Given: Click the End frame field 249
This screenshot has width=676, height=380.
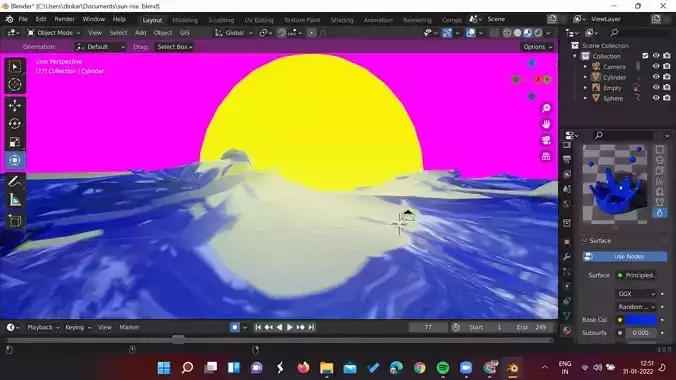Looking at the screenshot, I should pyautogui.click(x=532, y=327).
